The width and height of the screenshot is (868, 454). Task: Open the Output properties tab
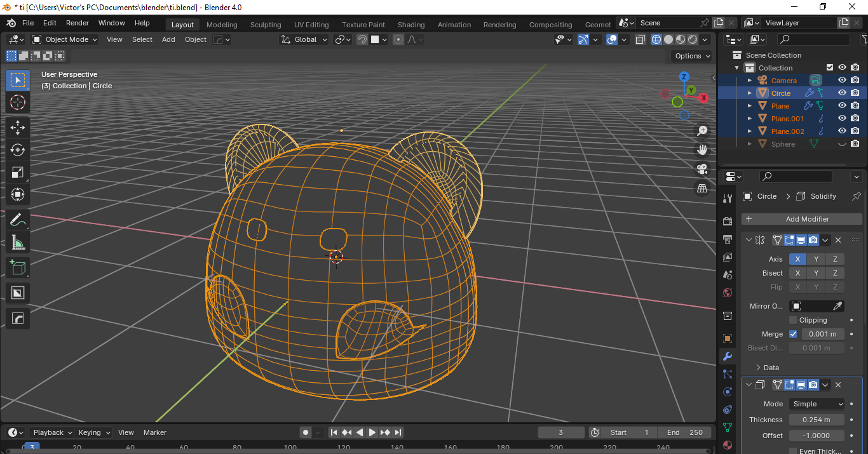point(728,239)
